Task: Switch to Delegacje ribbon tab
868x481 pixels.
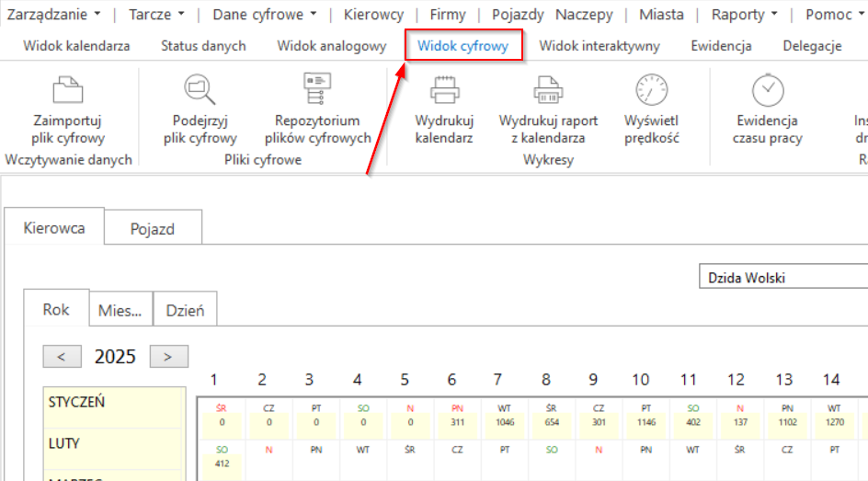Action: click(x=812, y=46)
